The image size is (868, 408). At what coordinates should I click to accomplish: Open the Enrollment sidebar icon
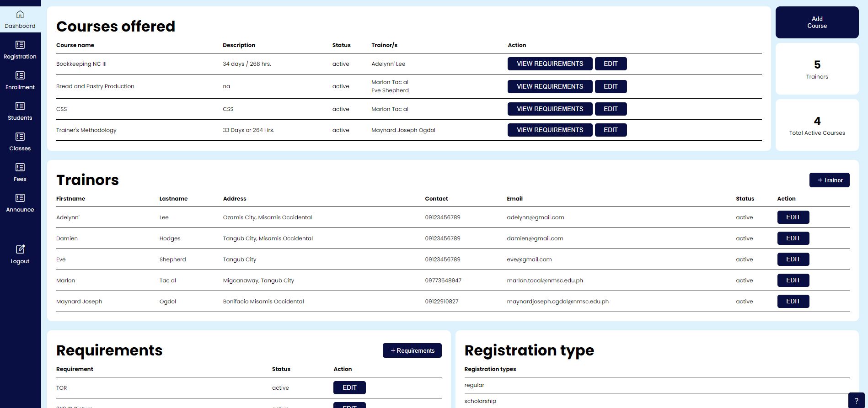point(20,75)
